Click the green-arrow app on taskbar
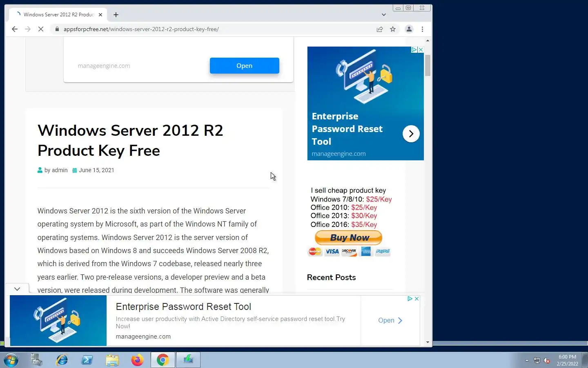This screenshot has height=368, width=588. pos(188,360)
